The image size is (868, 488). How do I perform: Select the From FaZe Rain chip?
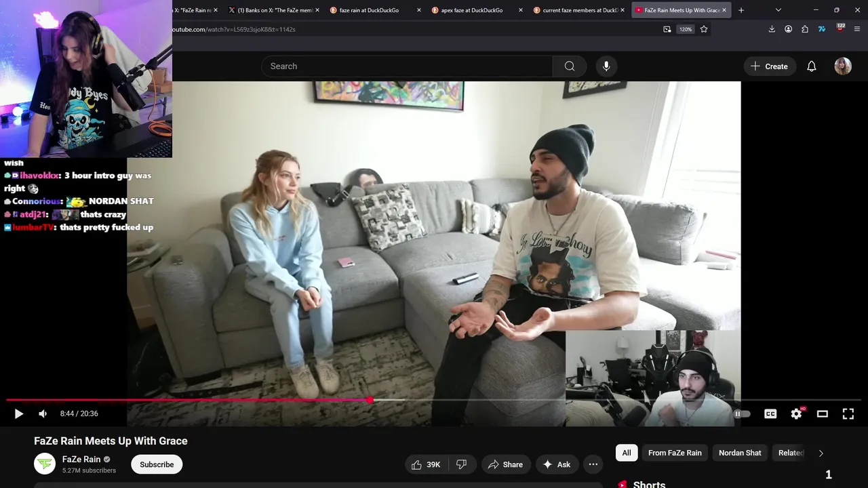(x=675, y=453)
